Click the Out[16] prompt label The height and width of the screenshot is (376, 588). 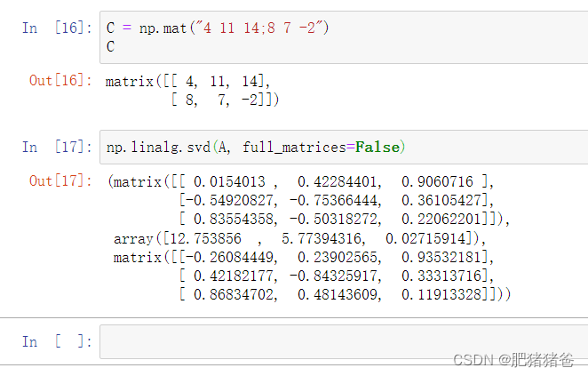point(60,81)
